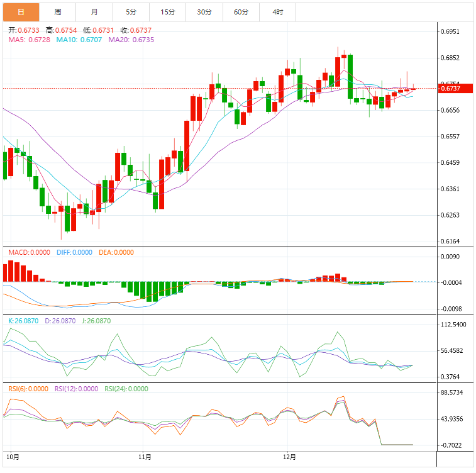Open the 60分 interval tab
This screenshot has width=476, height=473.
click(241, 12)
